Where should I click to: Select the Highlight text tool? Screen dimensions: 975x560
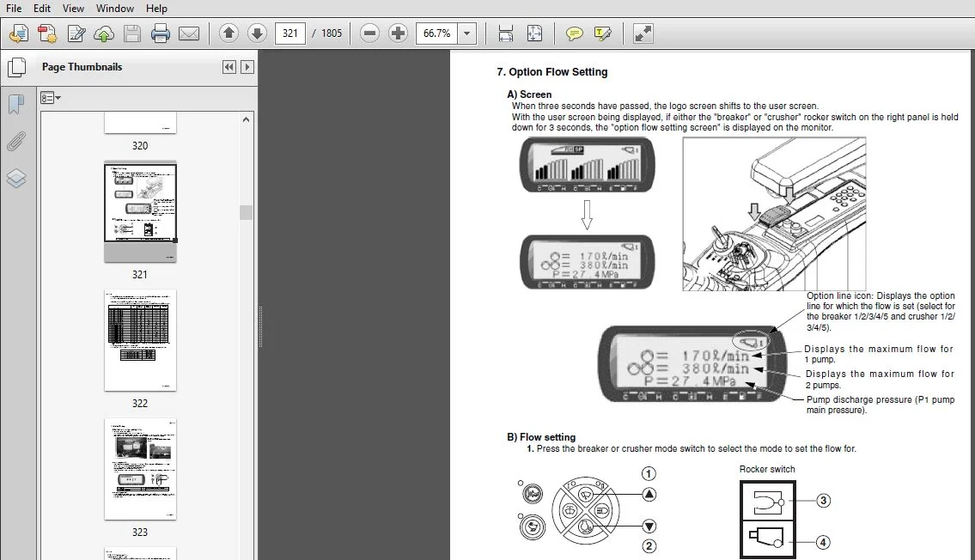pos(602,33)
